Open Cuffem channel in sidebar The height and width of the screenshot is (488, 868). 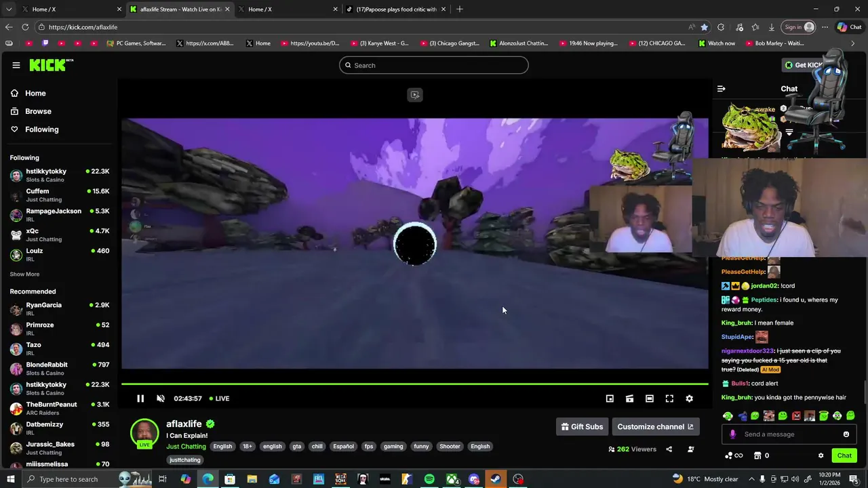(x=60, y=195)
